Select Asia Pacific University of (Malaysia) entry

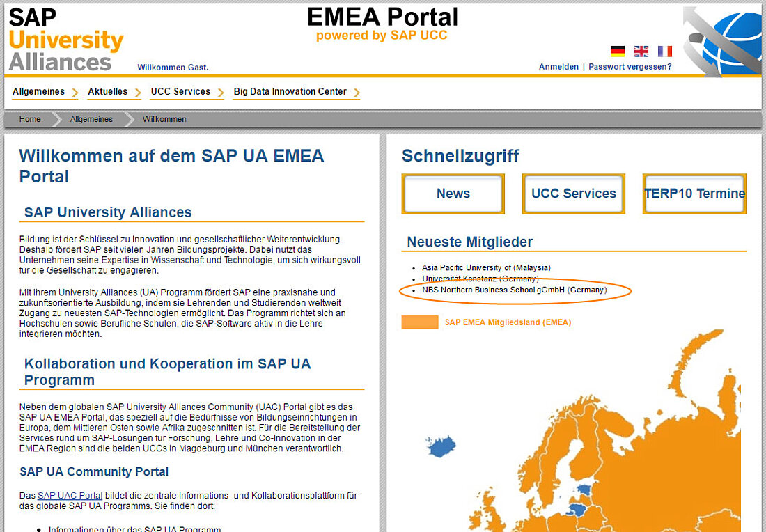[486, 267]
